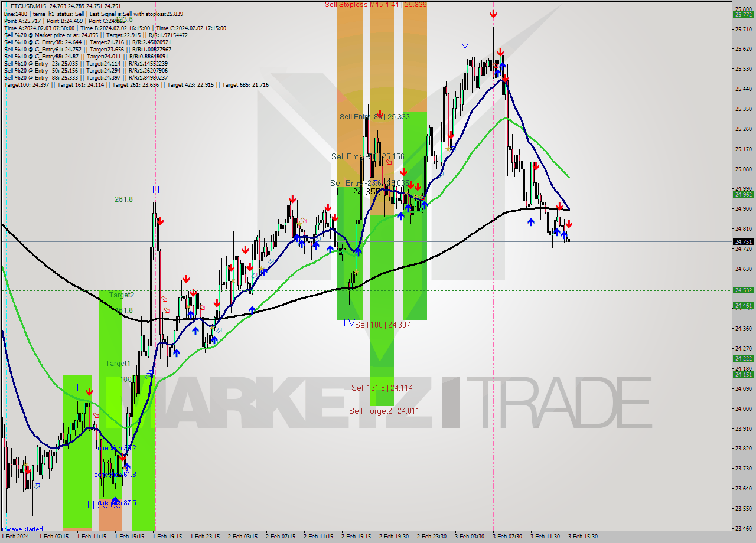Image resolution: width=756 pixels, height=543 pixels.
Task: Select the green 24.962 price tag
Action: pyautogui.click(x=743, y=194)
